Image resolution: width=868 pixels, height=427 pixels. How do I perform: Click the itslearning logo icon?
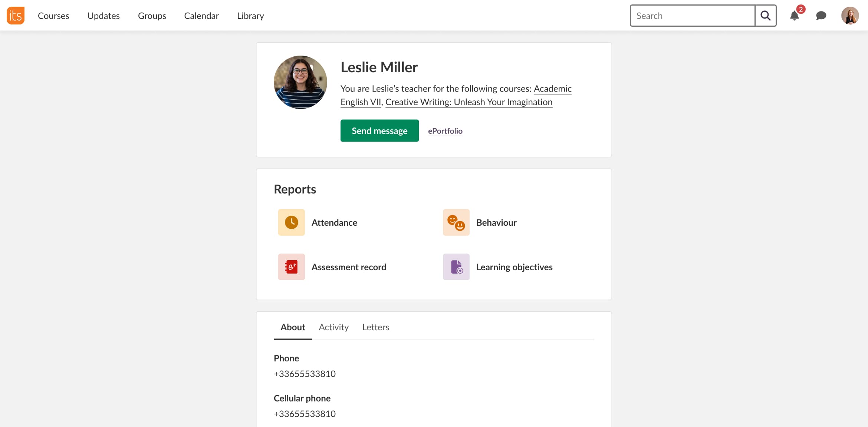pos(15,16)
